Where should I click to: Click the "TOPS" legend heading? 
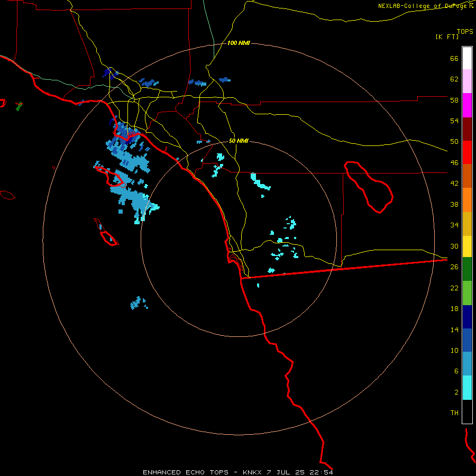[465, 31]
